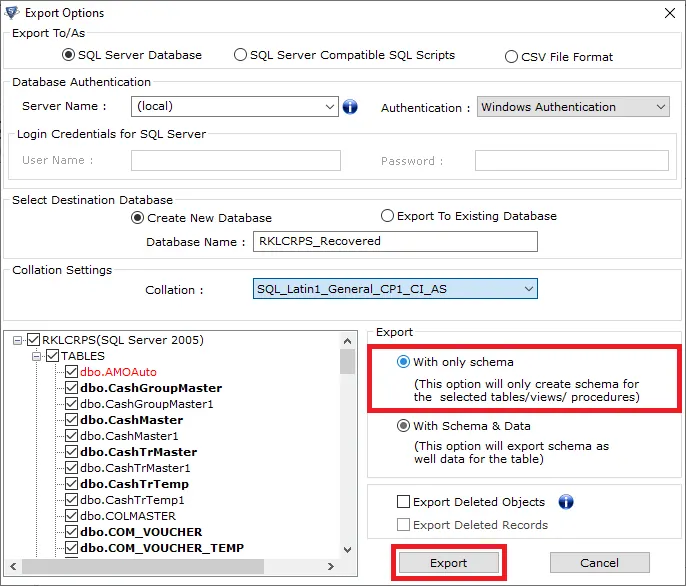Viewport: 686px width, 586px height.
Task: Expand the Collation dropdown
Action: [x=529, y=289]
